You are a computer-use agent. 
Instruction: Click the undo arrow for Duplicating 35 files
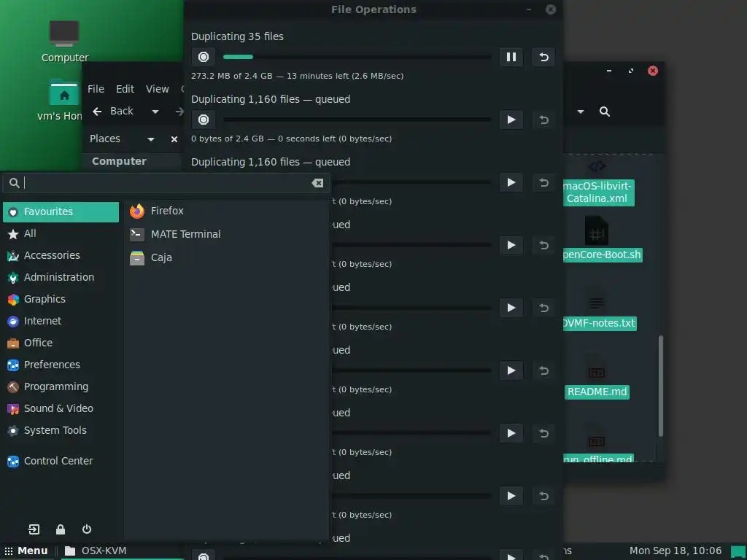pos(543,57)
